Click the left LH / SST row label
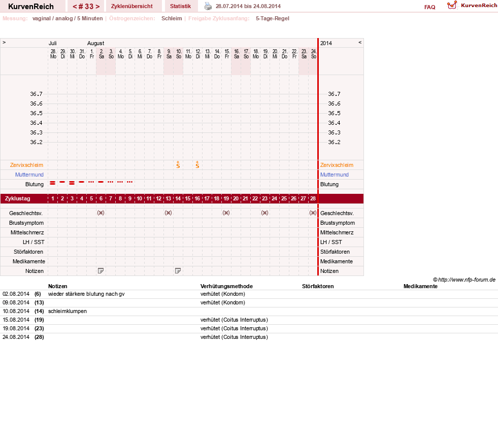Viewport: 498px width, 448px height. pos(34,242)
